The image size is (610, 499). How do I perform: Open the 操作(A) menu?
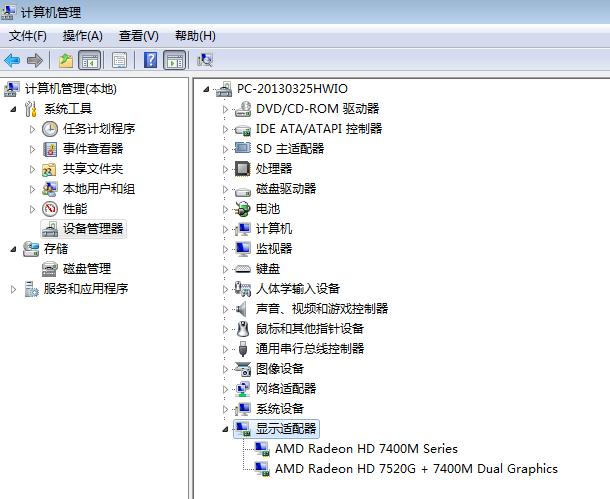pyautogui.click(x=83, y=36)
